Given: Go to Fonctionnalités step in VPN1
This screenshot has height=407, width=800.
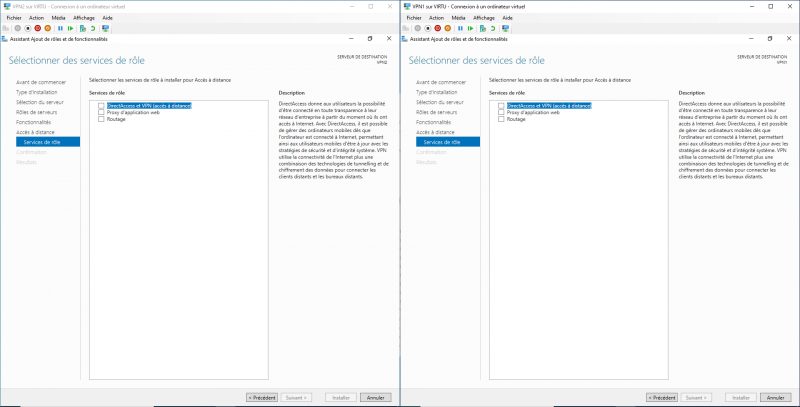Looking at the screenshot, I should click(434, 122).
